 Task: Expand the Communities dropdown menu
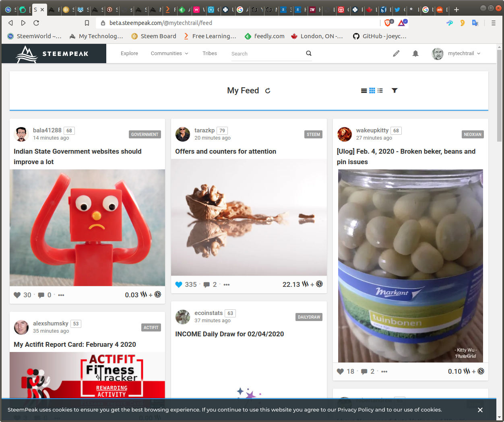pyautogui.click(x=169, y=54)
